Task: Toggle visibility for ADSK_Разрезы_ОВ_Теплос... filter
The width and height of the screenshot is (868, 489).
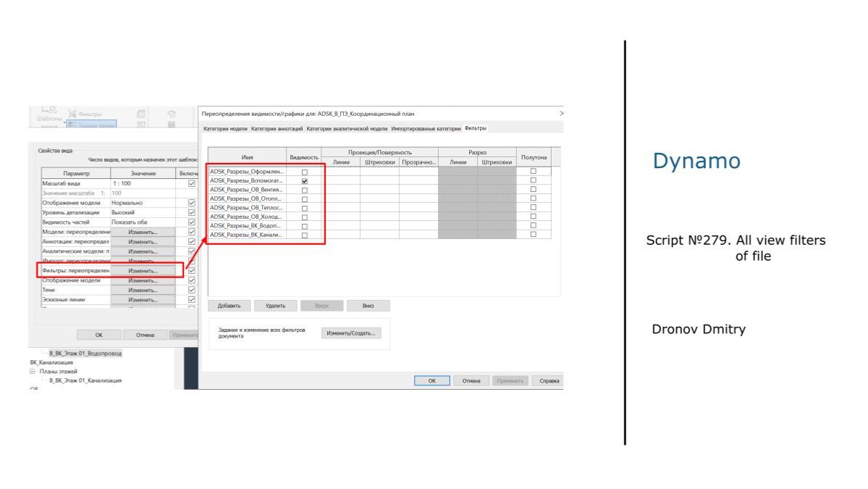Action: click(305, 208)
